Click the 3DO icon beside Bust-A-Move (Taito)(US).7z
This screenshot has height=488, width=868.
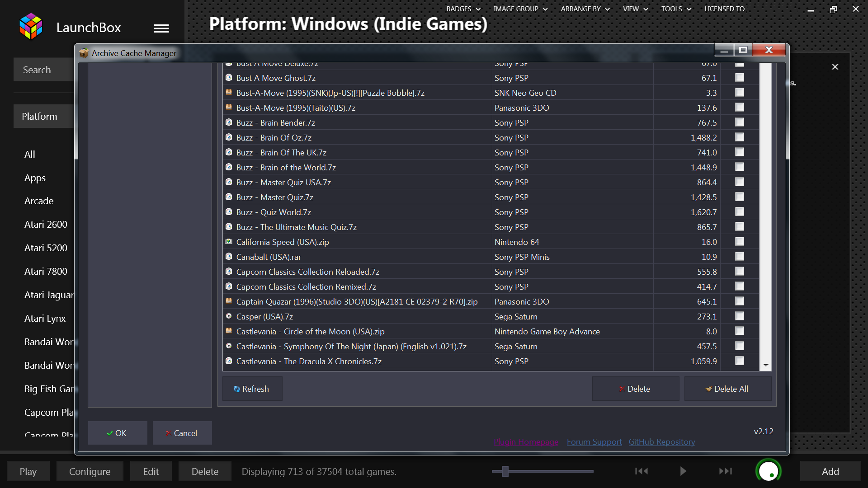[x=229, y=108]
